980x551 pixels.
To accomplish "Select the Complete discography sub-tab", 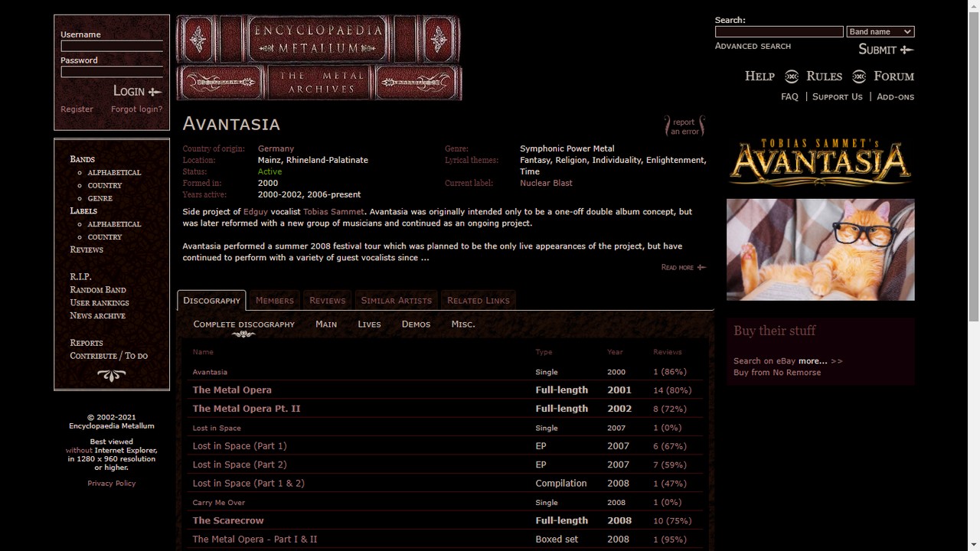I will (x=243, y=324).
